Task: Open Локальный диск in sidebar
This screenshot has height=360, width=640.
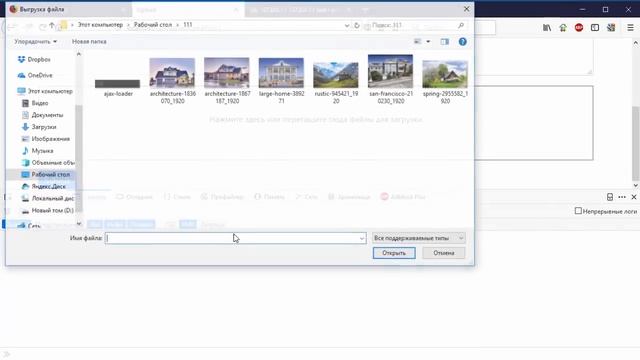Action: coord(48,198)
